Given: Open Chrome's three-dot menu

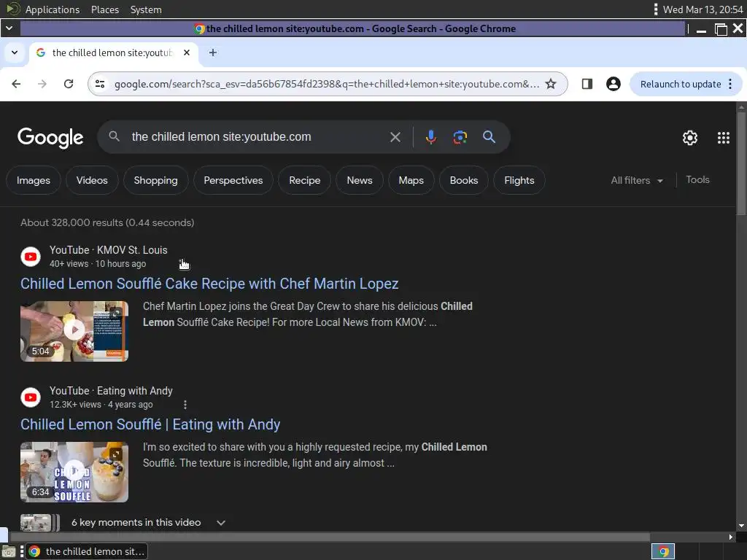Looking at the screenshot, I should [x=730, y=84].
